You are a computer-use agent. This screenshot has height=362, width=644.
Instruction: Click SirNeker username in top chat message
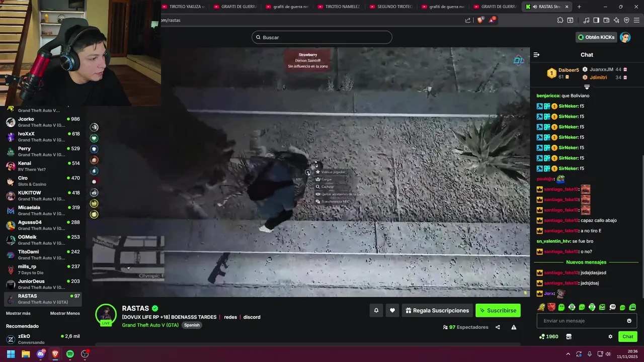pyautogui.click(x=568, y=106)
